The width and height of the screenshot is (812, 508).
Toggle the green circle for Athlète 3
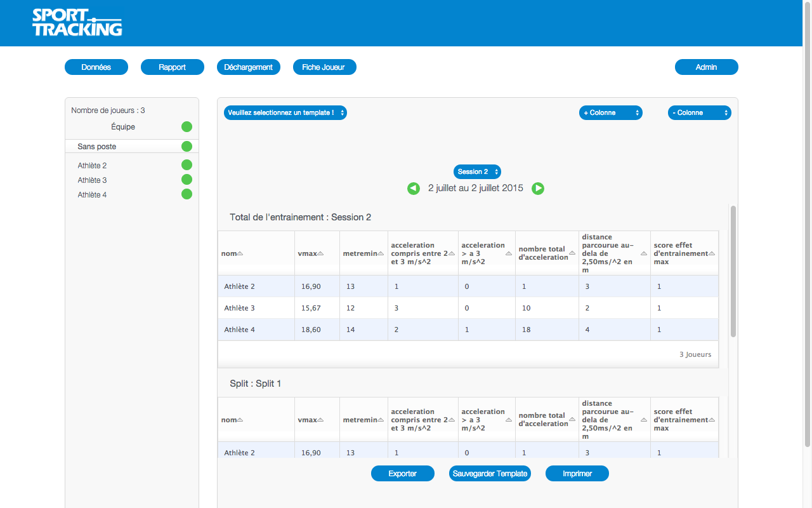[187, 180]
